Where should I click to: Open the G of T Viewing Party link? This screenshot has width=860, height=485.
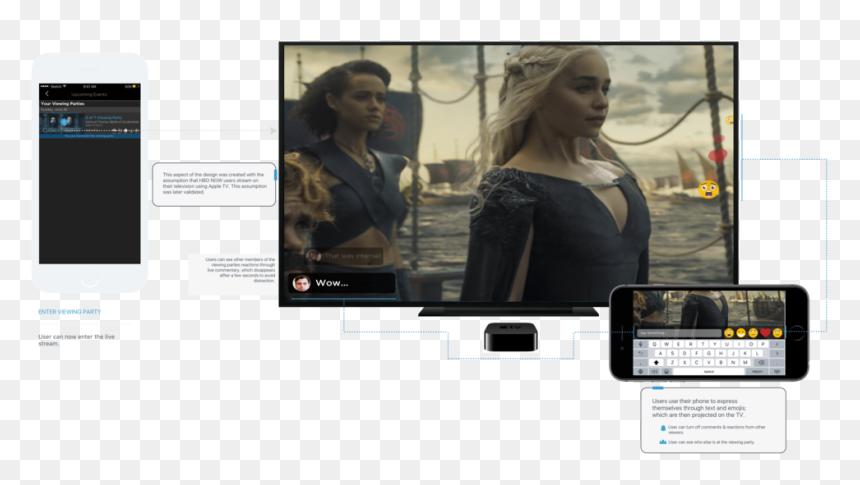pos(104,117)
